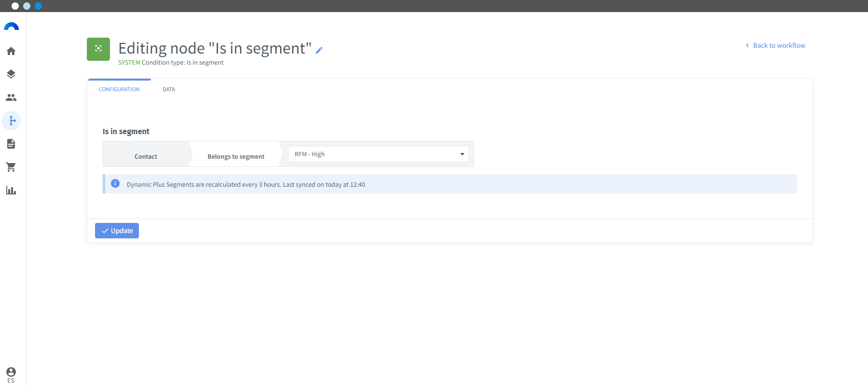
Task: Open the RFM - High segment dropdown
Action: coord(379,154)
